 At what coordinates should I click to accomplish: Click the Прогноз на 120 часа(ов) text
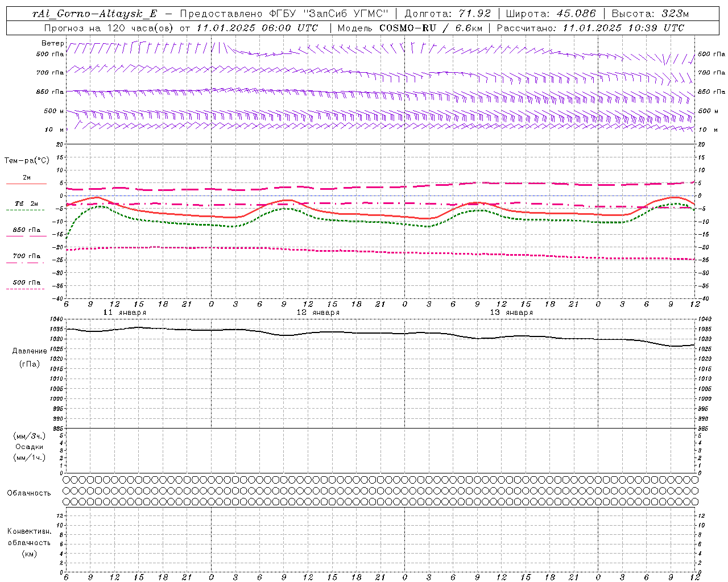(x=109, y=28)
